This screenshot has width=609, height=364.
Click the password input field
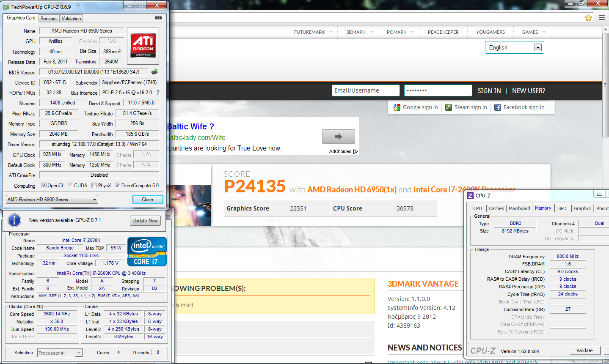pos(438,90)
